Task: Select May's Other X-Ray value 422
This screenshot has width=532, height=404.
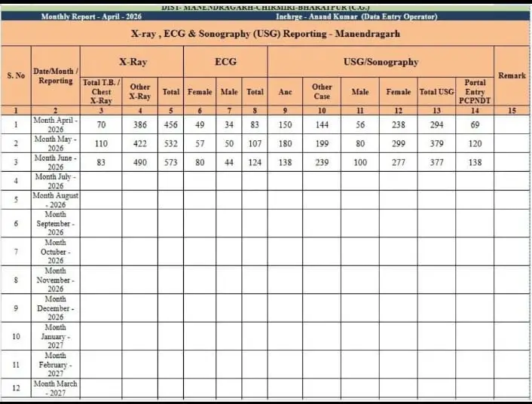Action: pos(140,144)
